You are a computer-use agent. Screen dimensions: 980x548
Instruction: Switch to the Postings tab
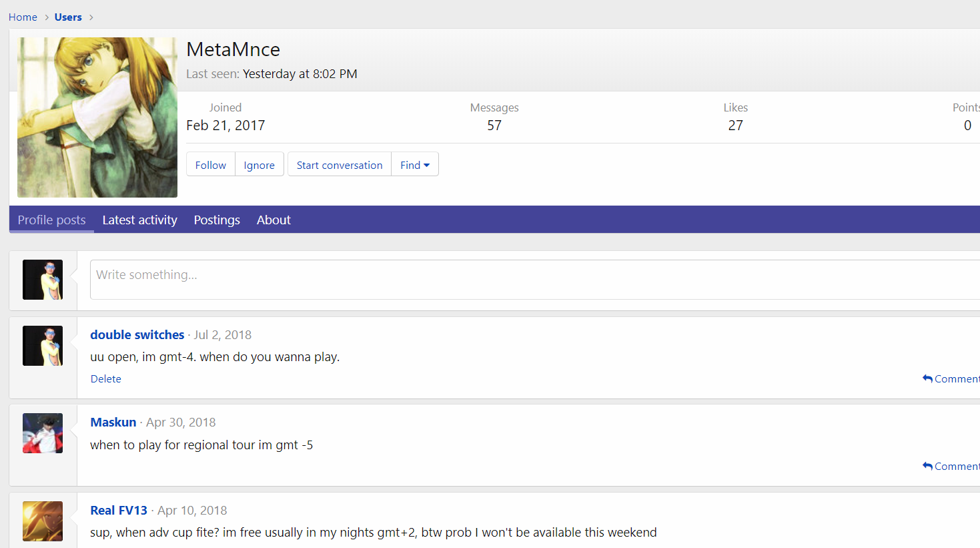tap(217, 220)
